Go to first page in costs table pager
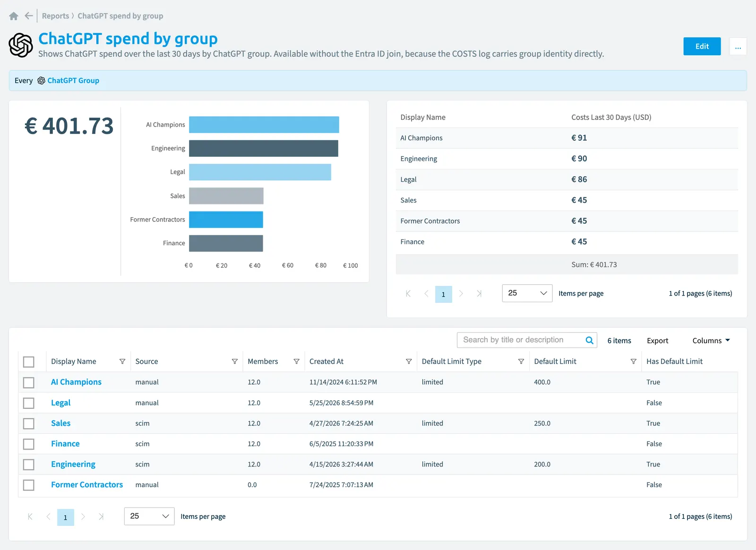 [408, 294]
